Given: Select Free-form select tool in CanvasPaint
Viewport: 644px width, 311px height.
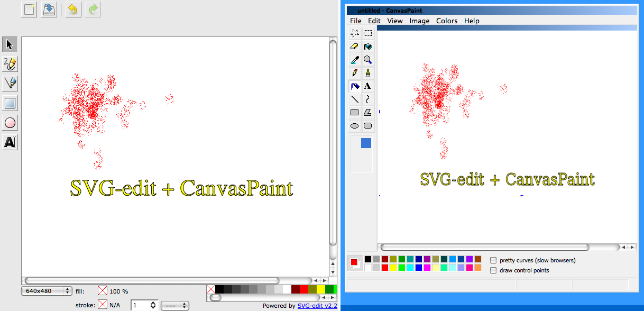Looking at the screenshot, I should point(355,33).
